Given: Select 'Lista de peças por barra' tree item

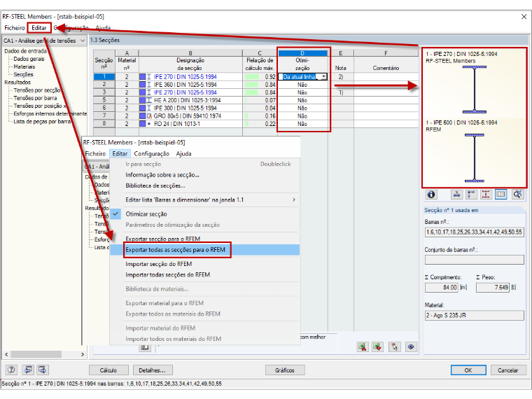Looking at the screenshot, I should (42, 122).
